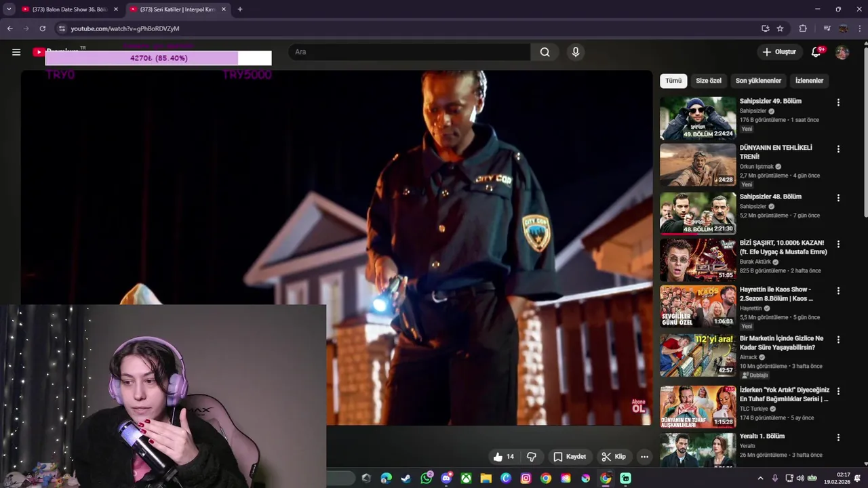The height and width of the screenshot is (488, 868).
Task: Open Discord from the taskbar
Action: [446, 479]
